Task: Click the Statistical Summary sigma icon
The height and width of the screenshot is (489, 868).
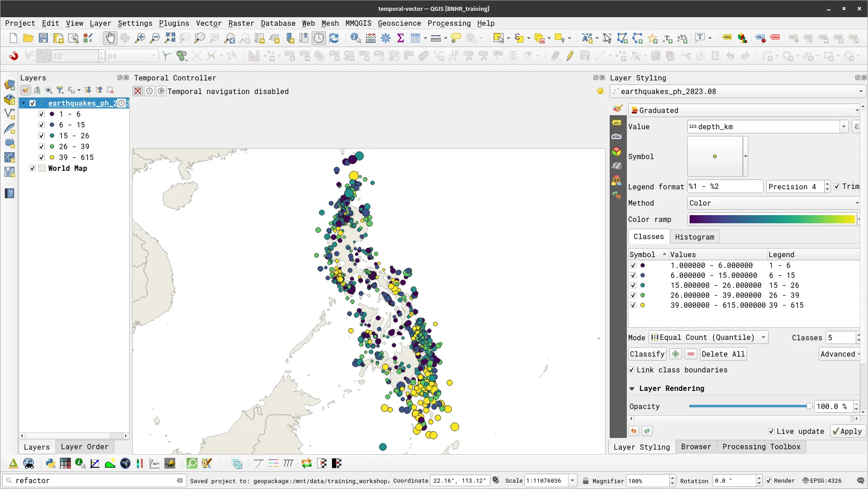Action: (401, 38)
